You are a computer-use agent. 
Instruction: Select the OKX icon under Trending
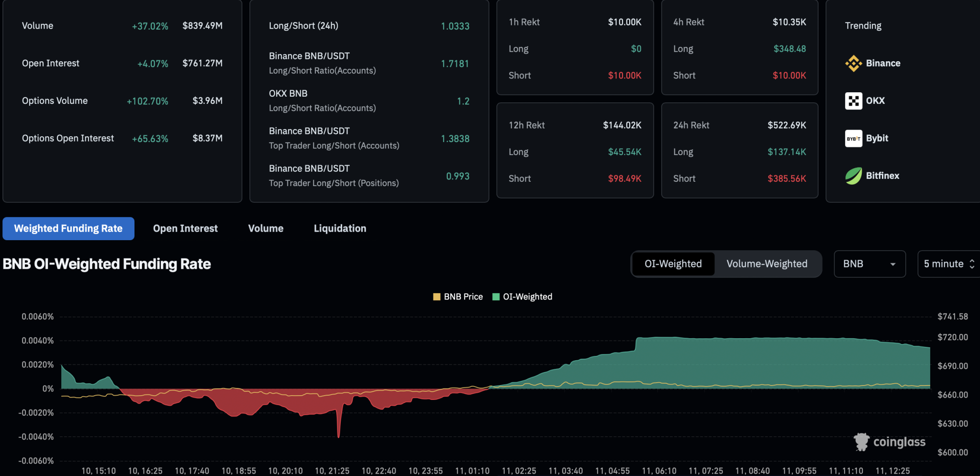tap(854, 100)
